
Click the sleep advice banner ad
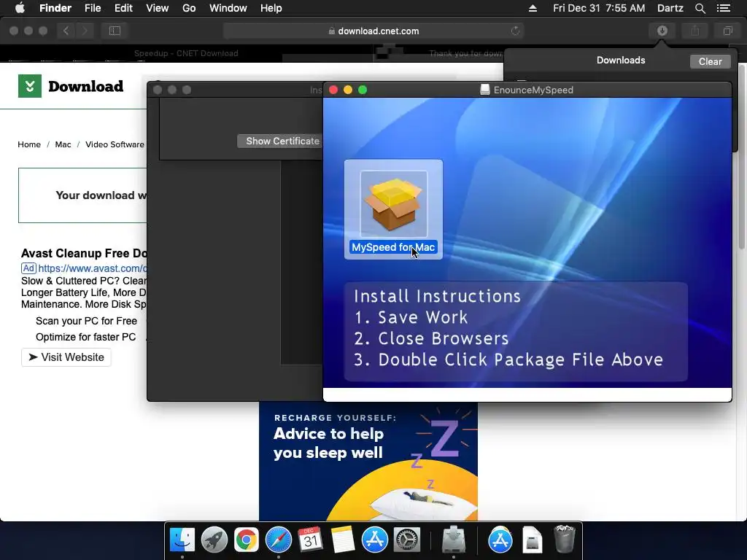click(368, 461)
